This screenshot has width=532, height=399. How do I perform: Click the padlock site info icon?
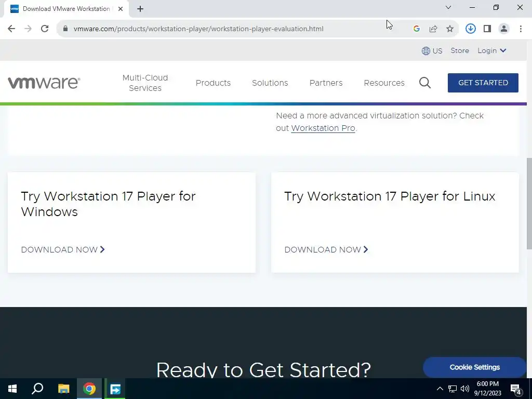pyautogui.click(x=65, y=29)
